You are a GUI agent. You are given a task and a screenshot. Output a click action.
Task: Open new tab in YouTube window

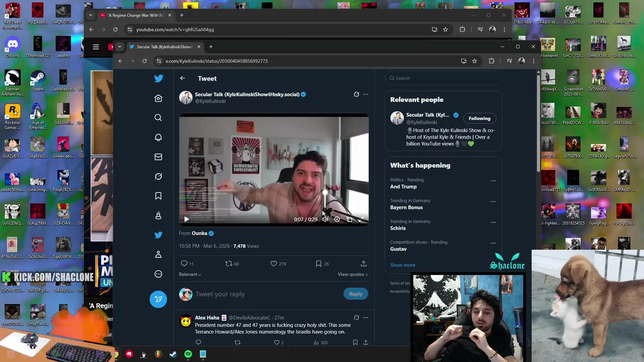pos(182,15)
